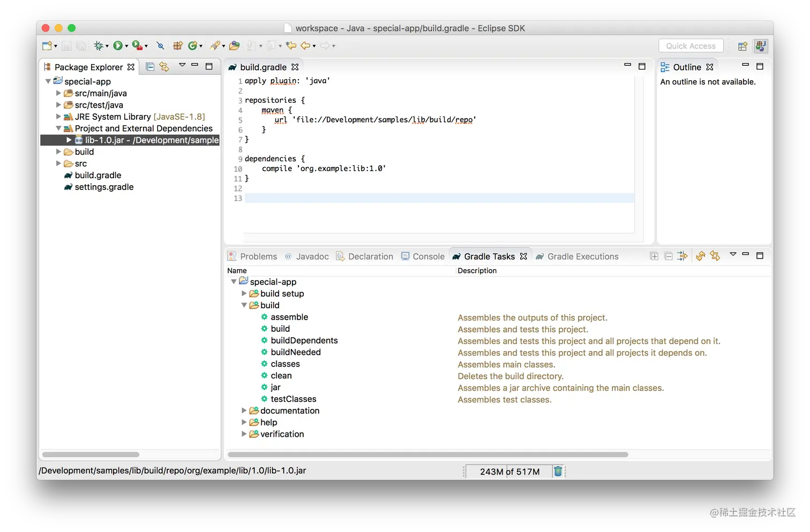Click the Back navigation arrow icon

coord(305,45)
